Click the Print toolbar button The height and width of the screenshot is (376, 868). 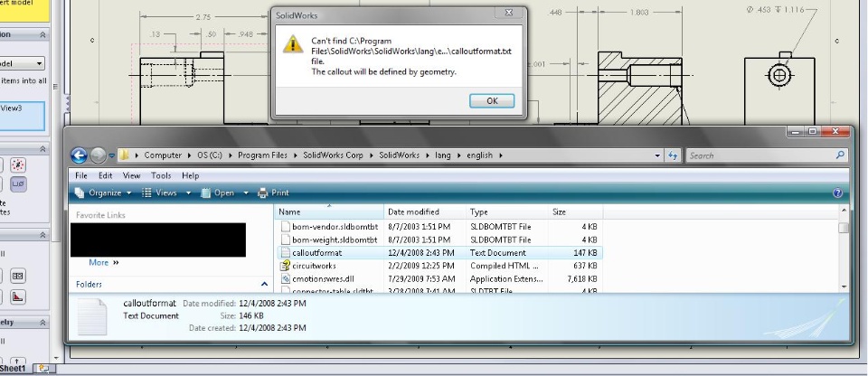(x=273, y=193)
